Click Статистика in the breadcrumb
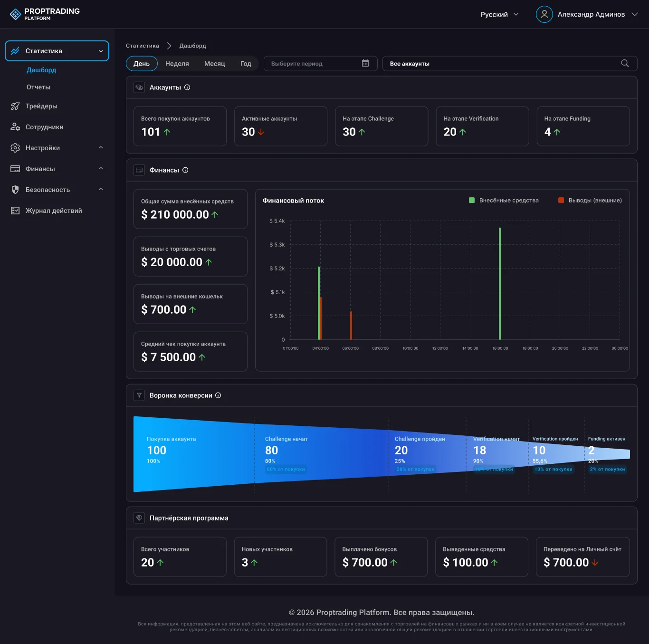Viewport: 649px width, 644px height. [143, 46]
